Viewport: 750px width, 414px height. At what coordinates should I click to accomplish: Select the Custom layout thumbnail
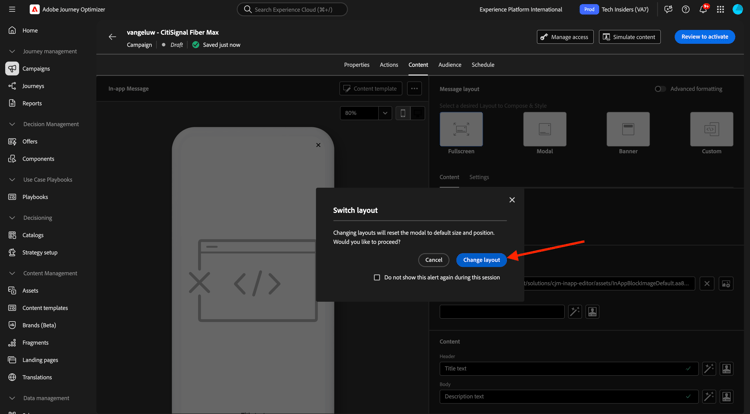711,129
